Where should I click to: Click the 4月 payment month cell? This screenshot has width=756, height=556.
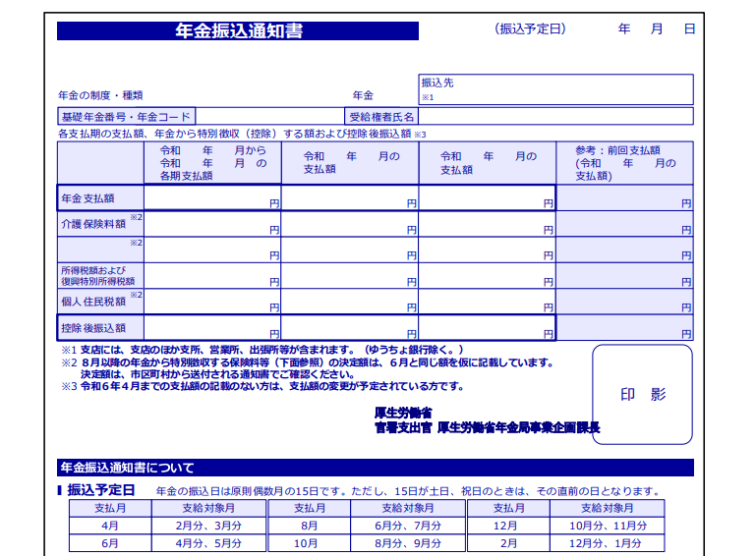[x=109, y=526]
